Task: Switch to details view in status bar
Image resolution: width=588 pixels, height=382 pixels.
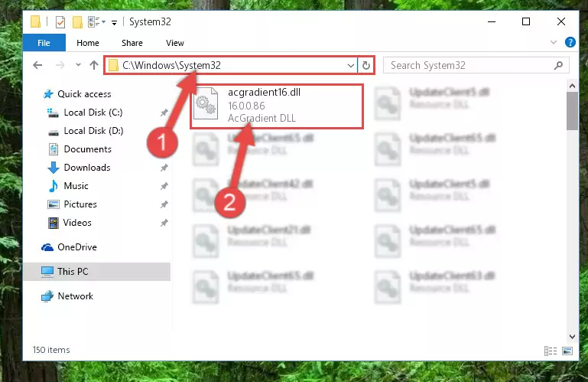Action: pyautogui.click(x=550, y=351)
